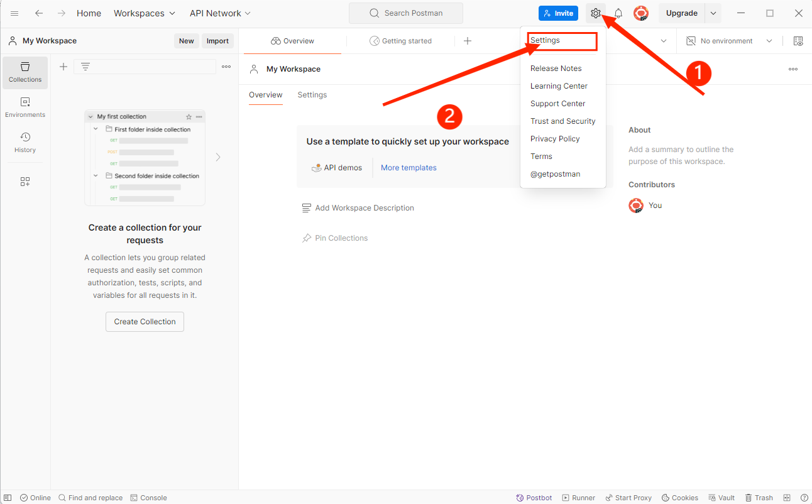Open the More templates link

409,168
